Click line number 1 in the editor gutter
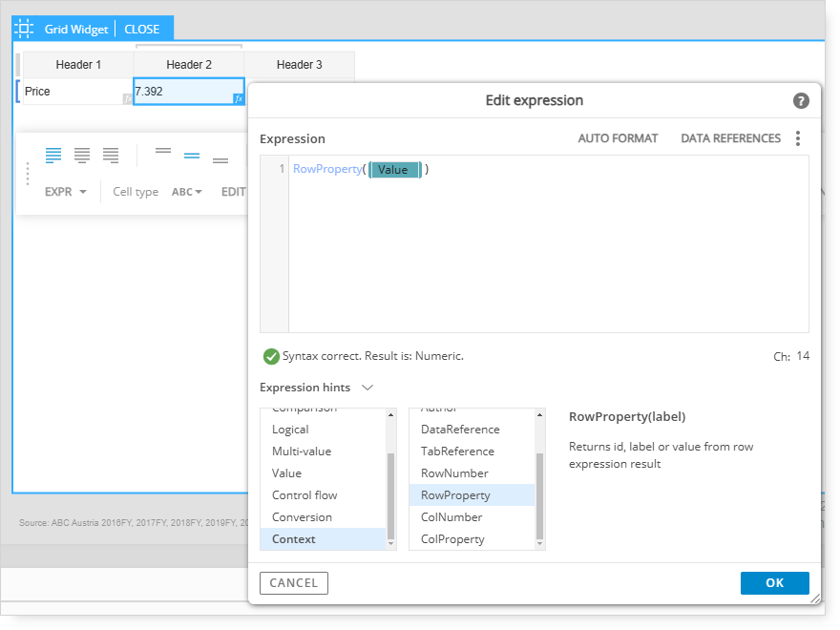The image size is (840, 630). coord(282,169)
